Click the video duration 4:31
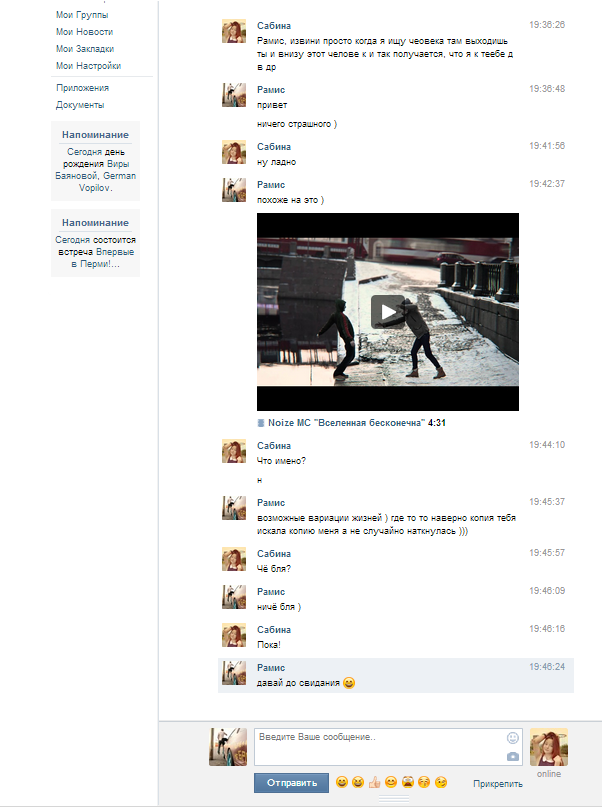 (x=437, y=423)
